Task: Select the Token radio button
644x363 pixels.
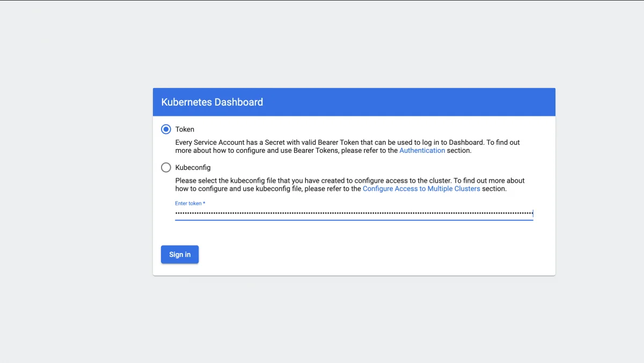Action: (x=166, y=129)
